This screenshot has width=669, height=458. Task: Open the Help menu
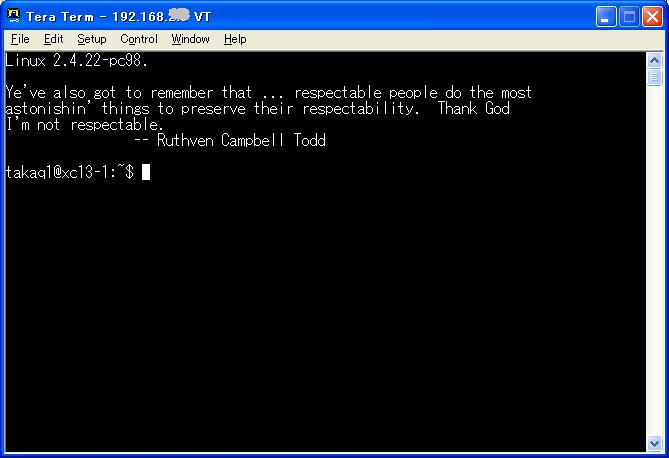(x=235, y=39)
